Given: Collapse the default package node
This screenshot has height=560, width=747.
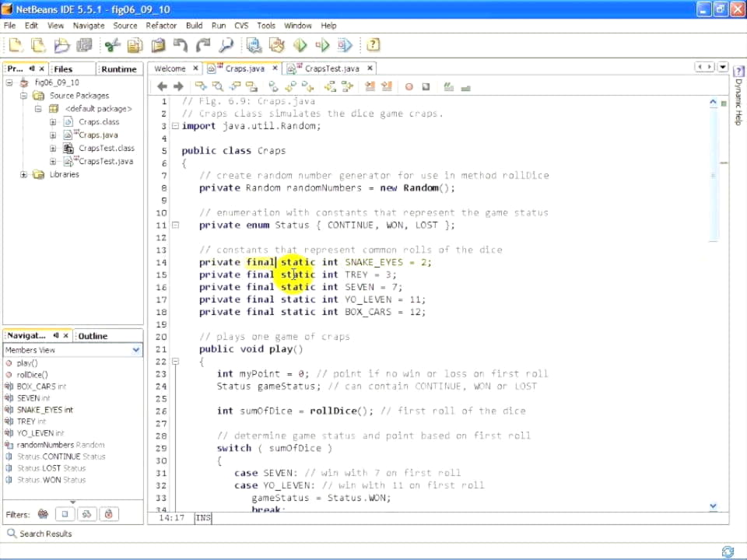Looking at the screenshot, I should [x=39, y=109].
